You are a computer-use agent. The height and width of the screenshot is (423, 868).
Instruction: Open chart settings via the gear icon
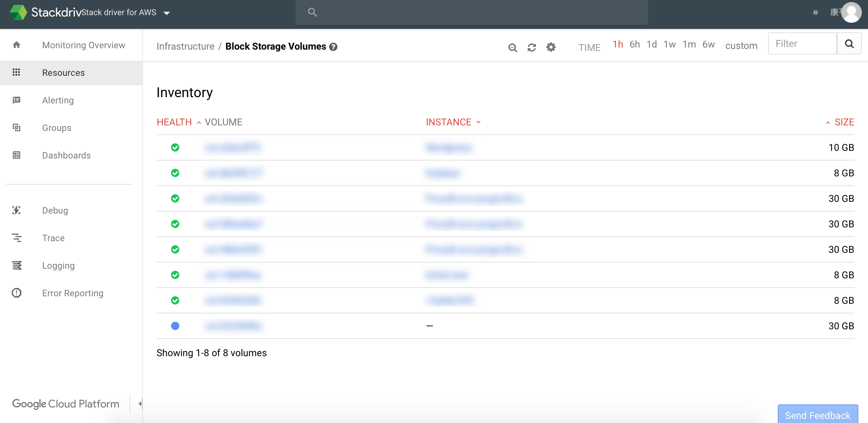pos(550,47)
